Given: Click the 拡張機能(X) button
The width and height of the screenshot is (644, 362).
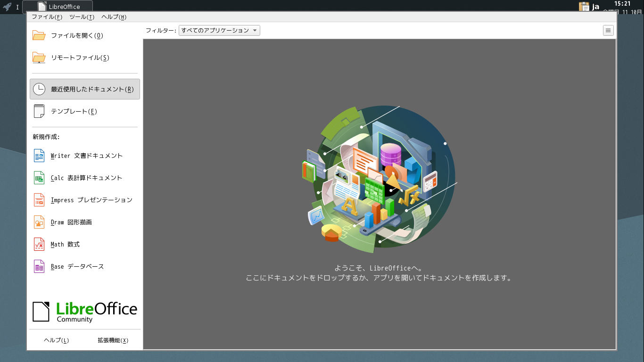Looking at the screenshot, I should click(113, 340).
